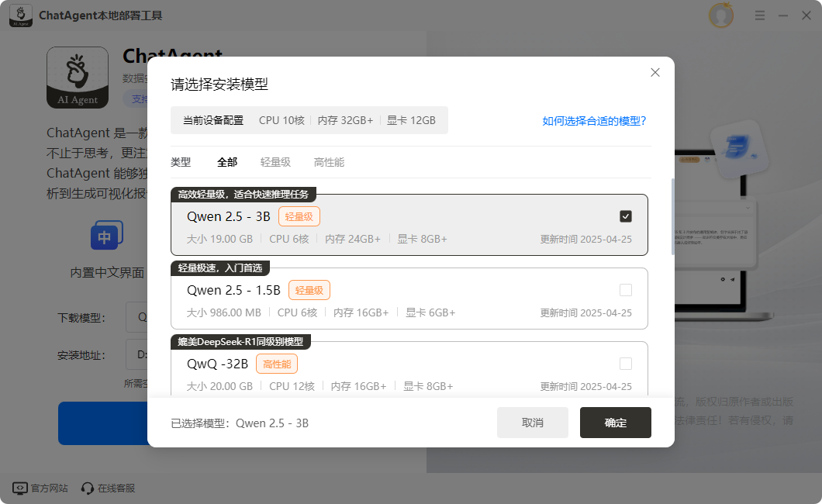Select the QwQ -32B model name
822x504 pixels.
218,364
